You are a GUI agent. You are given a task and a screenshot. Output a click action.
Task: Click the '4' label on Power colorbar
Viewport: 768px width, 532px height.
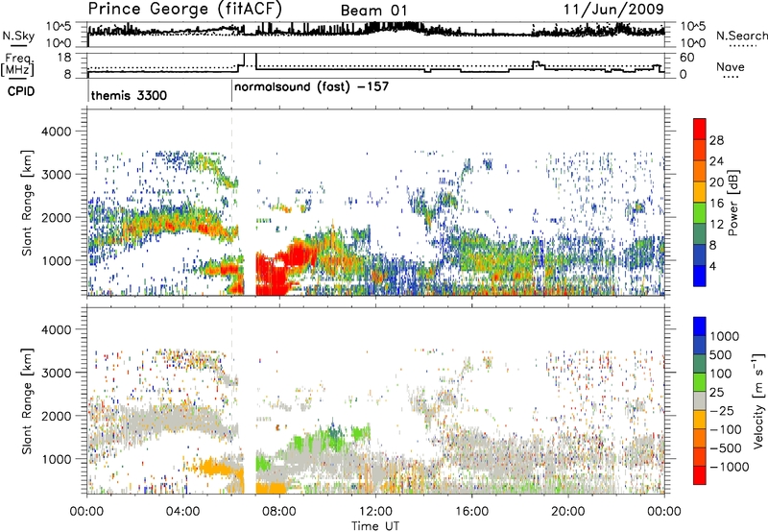point(712,266)
